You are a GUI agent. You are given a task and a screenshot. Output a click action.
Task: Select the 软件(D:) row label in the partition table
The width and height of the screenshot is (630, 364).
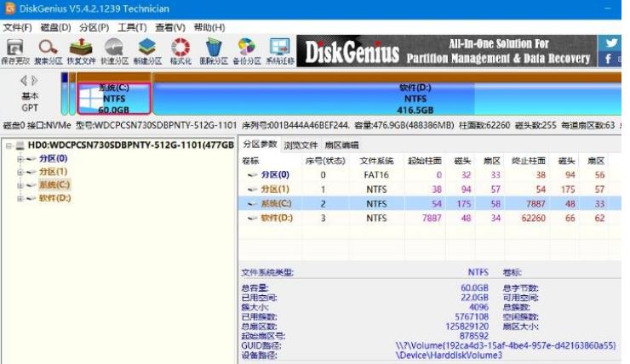[277, 218]
